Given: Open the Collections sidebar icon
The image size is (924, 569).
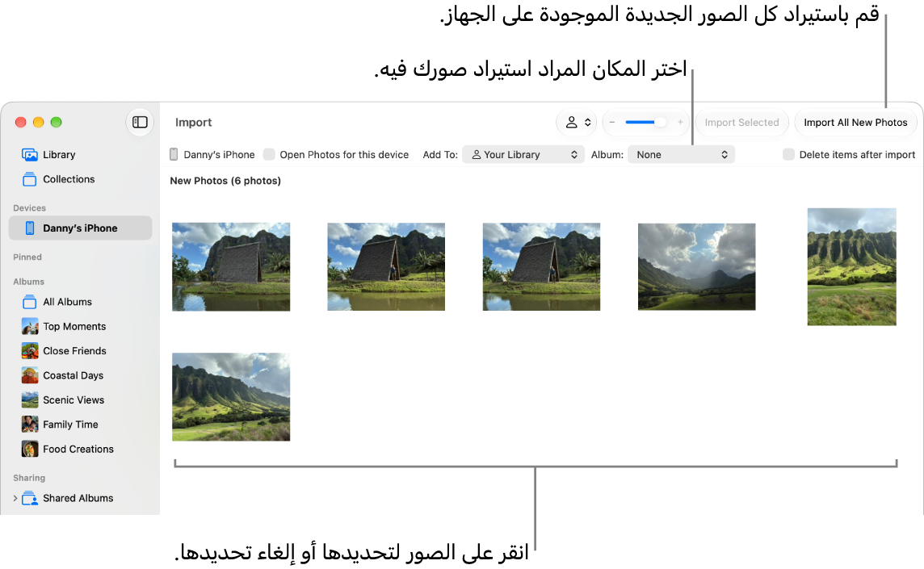Looking at the screenshot, I should coord(29,179).
